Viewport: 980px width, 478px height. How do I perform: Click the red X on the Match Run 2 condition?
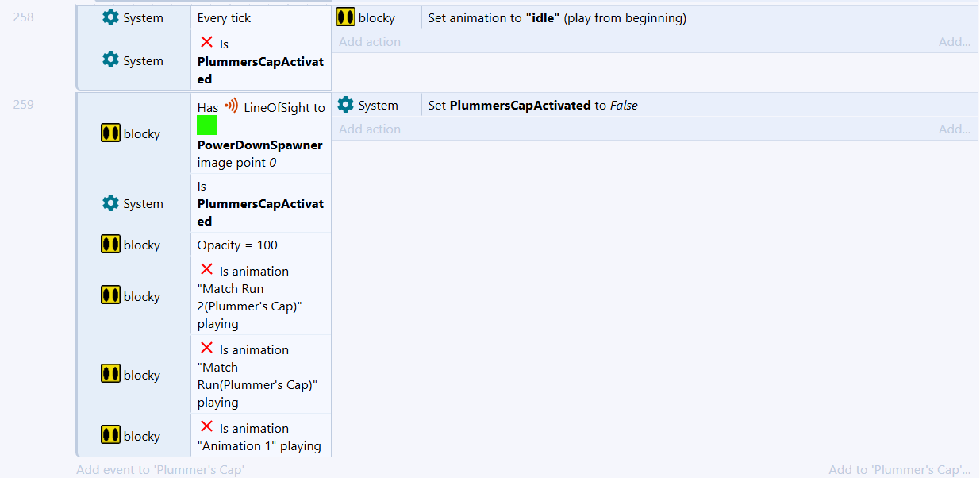coord(206,270)
